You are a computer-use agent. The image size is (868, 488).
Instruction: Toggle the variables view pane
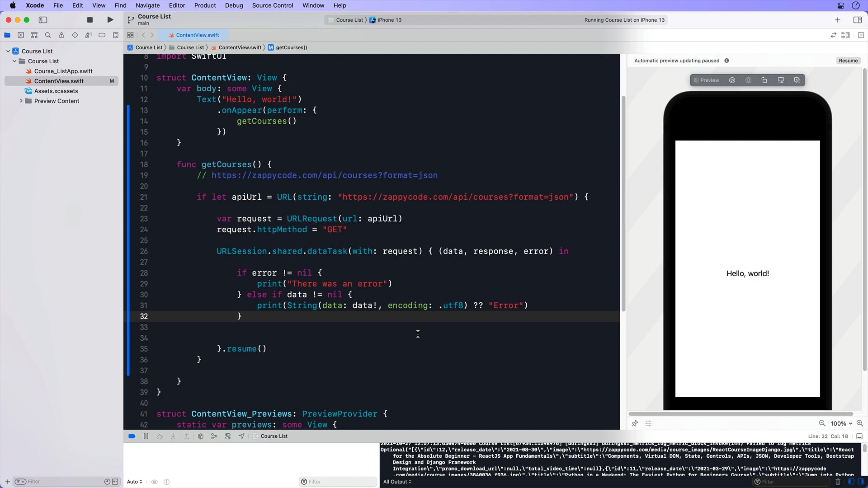(851, 482)
